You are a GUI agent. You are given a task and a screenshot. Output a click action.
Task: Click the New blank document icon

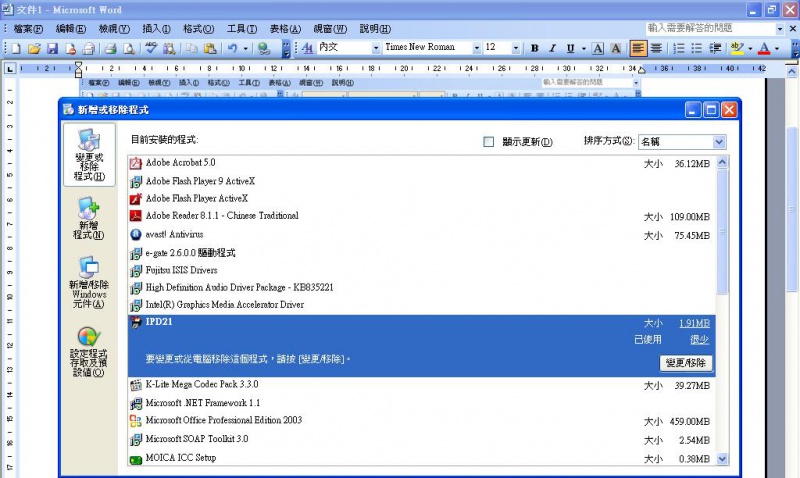coord(17,48)
